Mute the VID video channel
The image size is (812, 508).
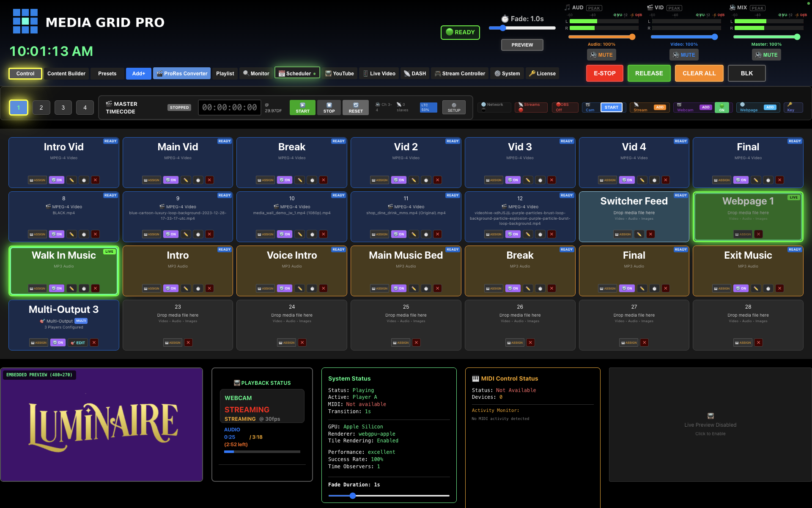tap(684, 55)
